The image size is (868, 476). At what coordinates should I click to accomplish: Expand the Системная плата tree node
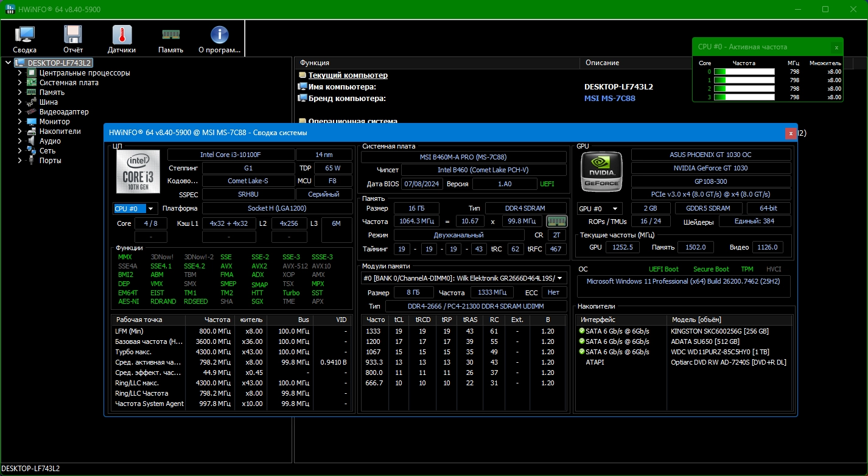[x=19, y=83]
